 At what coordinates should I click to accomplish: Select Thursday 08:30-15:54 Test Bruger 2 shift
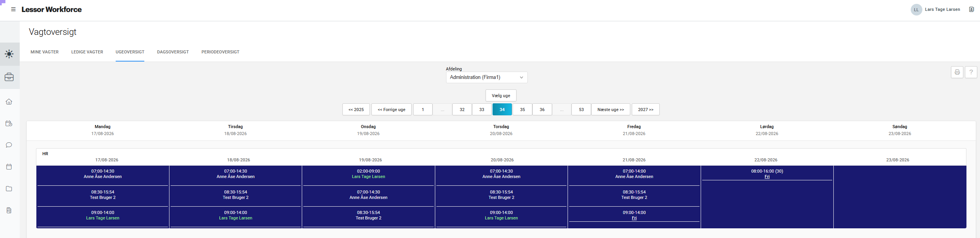[x=501, y=196]
